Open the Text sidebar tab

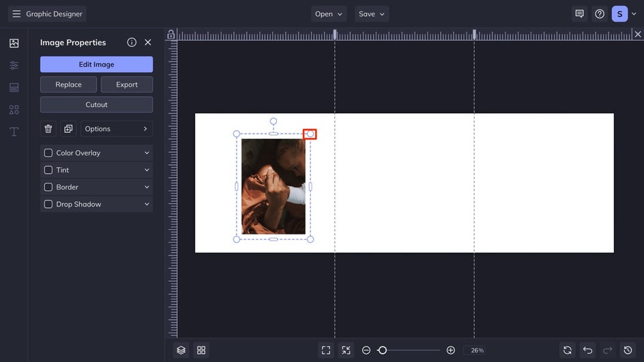tap(14, 132)
